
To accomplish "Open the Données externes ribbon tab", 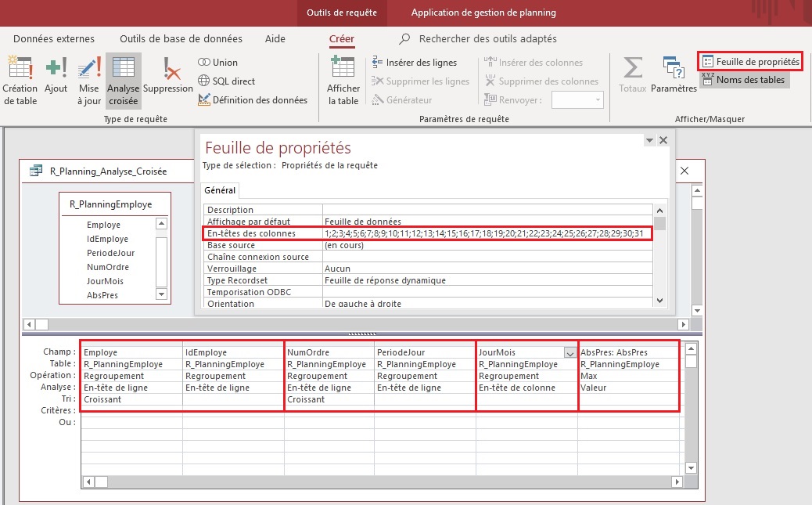I will (54, 38).
